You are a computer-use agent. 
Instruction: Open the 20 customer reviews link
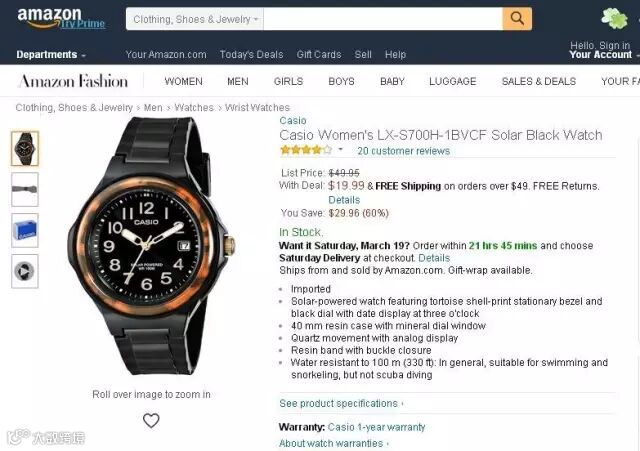coord(404,151)
